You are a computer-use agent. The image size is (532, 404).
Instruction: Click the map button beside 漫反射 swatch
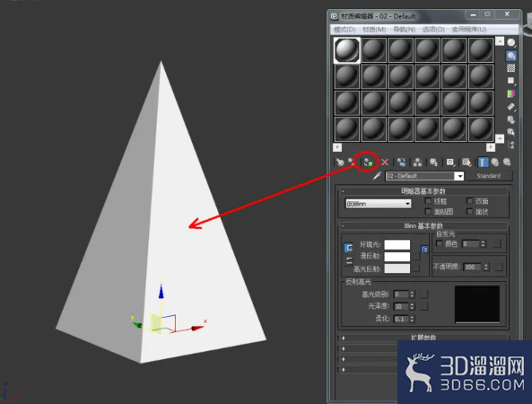click(x=416, y=257)
